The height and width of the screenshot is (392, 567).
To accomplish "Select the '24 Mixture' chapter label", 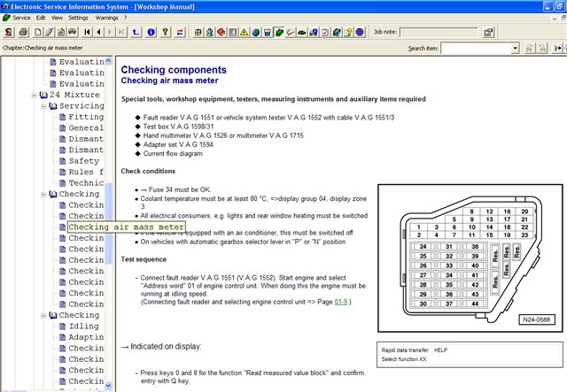I will (x=74, y=95).
